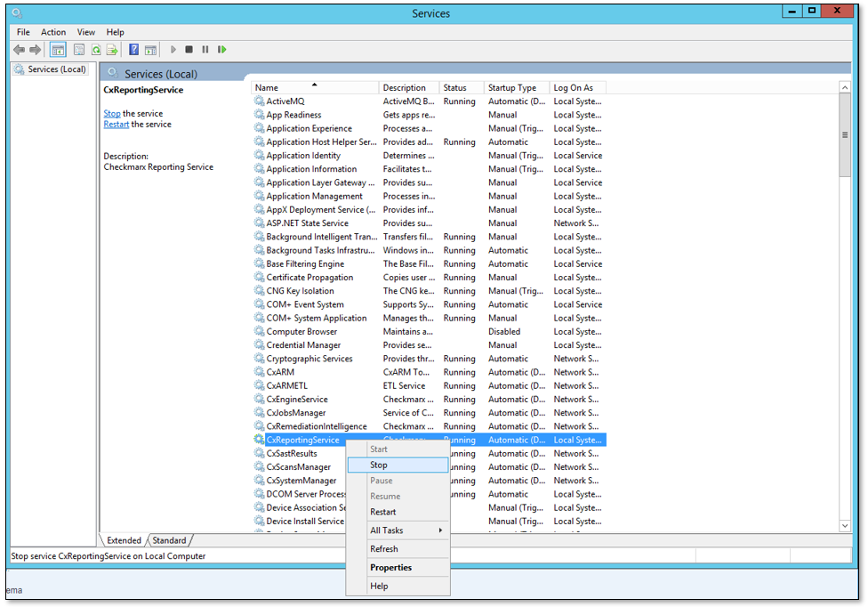
Task: Click the gear icon beside CxReportingService
Action: pos(259,439)
